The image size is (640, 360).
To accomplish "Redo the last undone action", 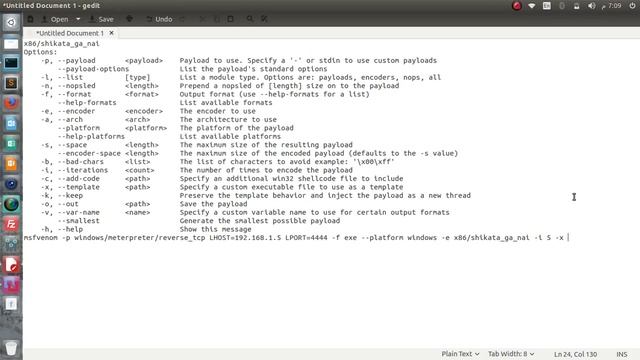I will tap(182, 19).
